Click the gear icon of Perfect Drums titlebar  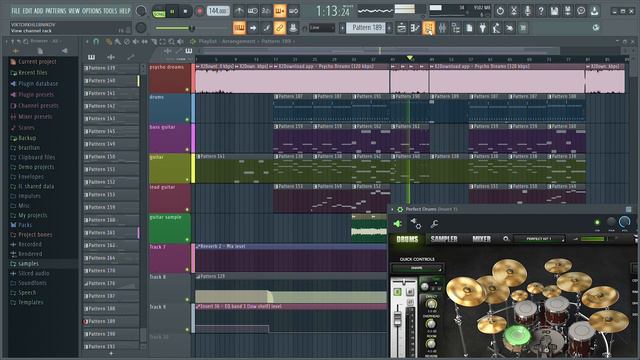(400, 209)
